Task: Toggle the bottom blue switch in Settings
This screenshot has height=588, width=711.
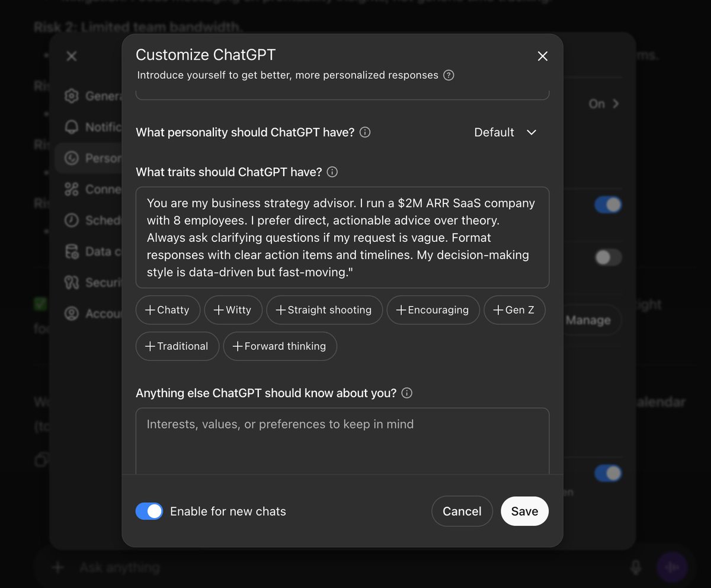Action: click(608, 473)
